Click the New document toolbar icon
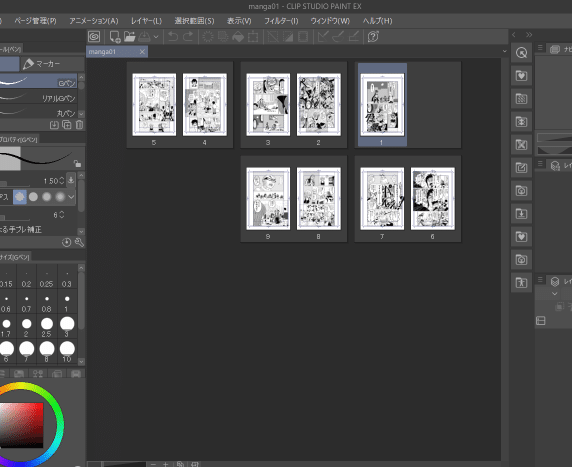 [115, 37]
